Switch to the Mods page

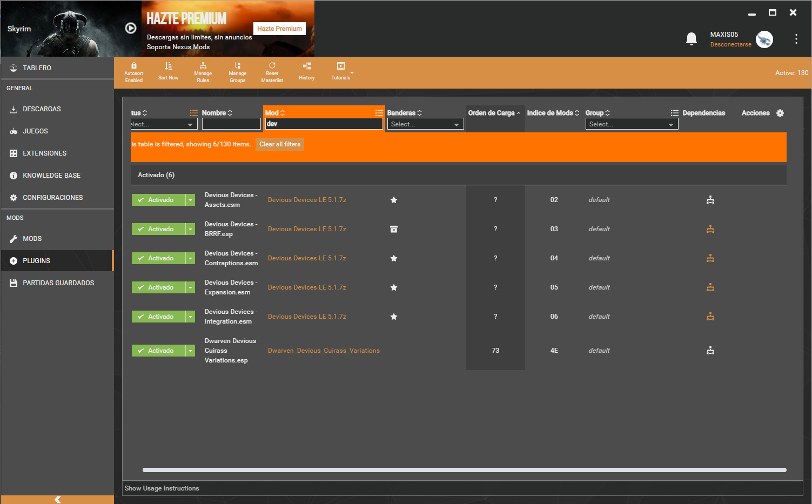pos(57,239)
